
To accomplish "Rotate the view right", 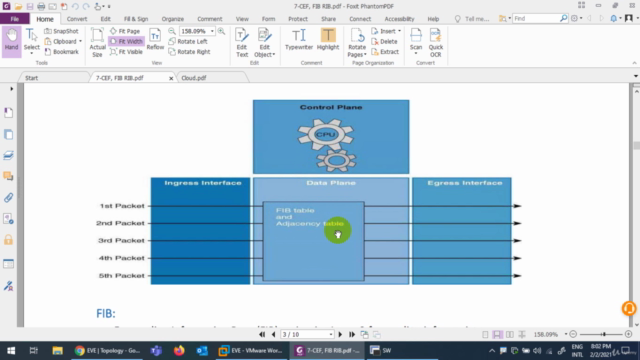I will tap(189, 52).
